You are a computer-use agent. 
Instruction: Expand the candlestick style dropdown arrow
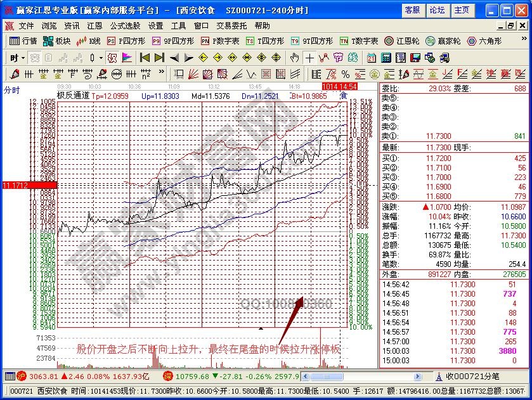tap(100, 57)
